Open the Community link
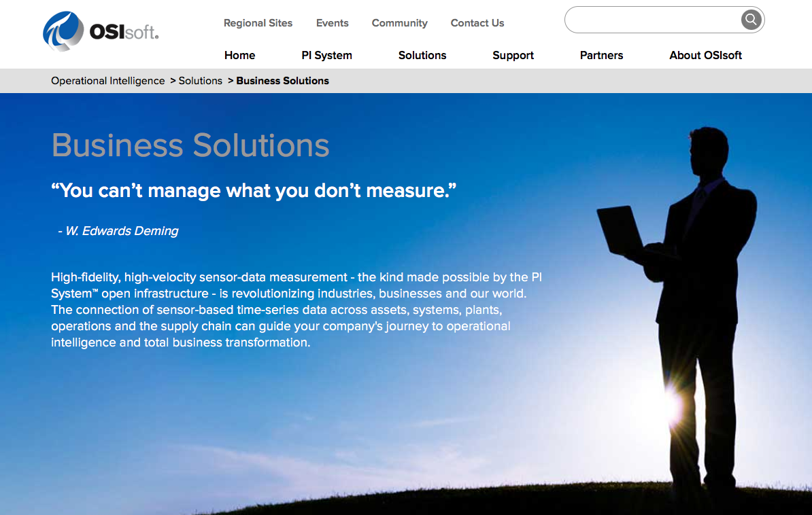Image resolution: width=812 pixels, height=515 pixels. click(x=399, y=23)
